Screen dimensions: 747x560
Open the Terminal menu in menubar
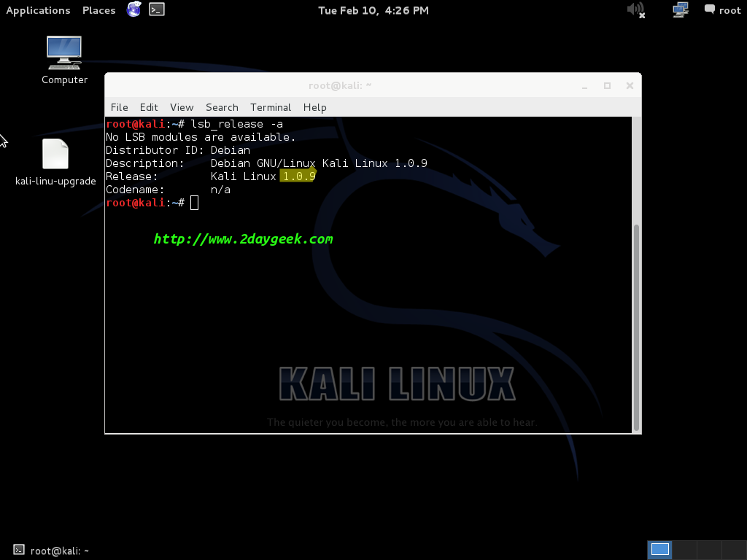271,108
